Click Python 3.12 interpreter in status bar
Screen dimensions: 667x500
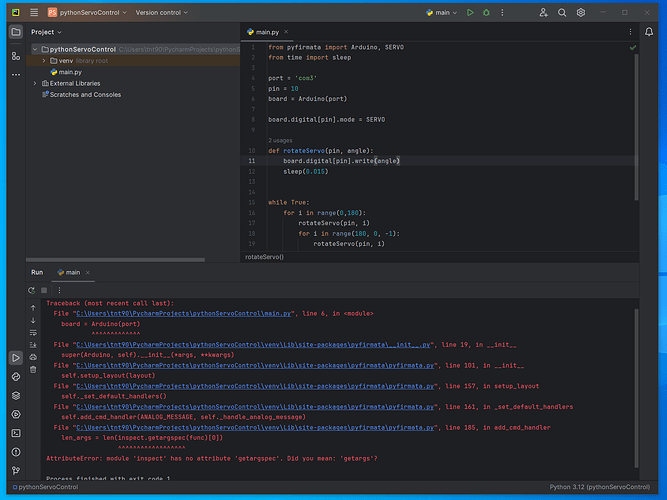point(599,487)
